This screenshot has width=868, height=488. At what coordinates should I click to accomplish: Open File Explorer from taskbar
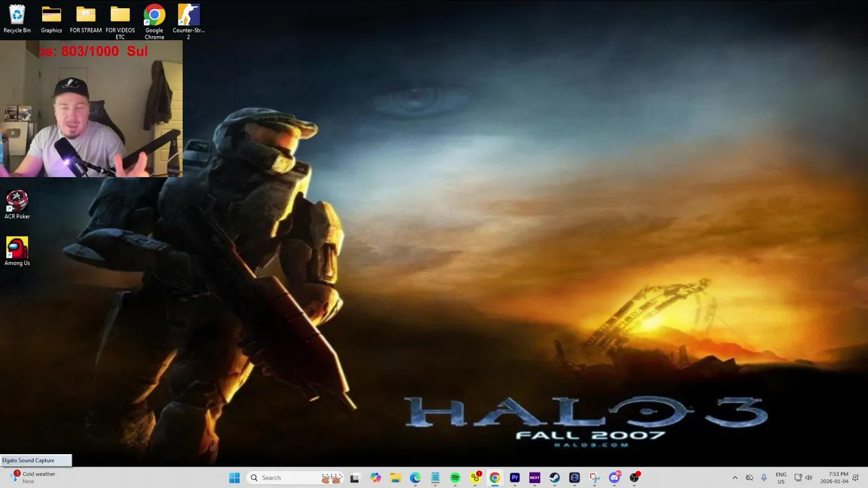pyautogui.click(x=395, y=478)
